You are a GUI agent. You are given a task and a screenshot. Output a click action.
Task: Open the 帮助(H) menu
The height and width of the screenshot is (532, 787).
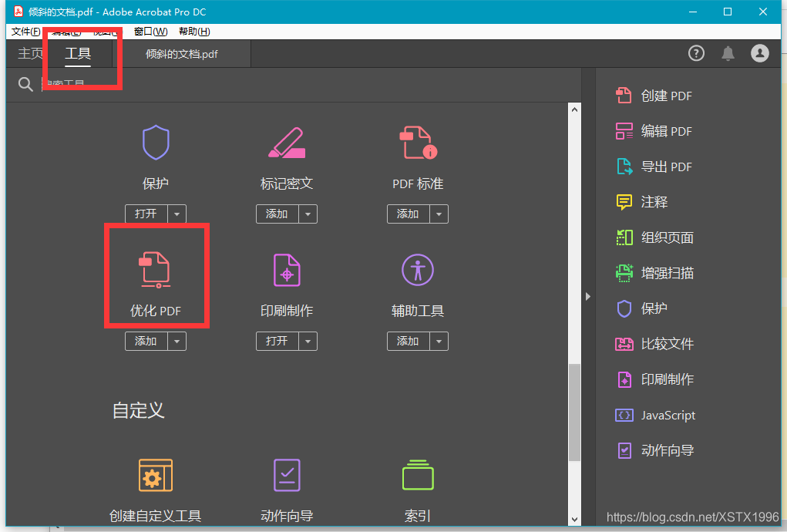point(194,32)
